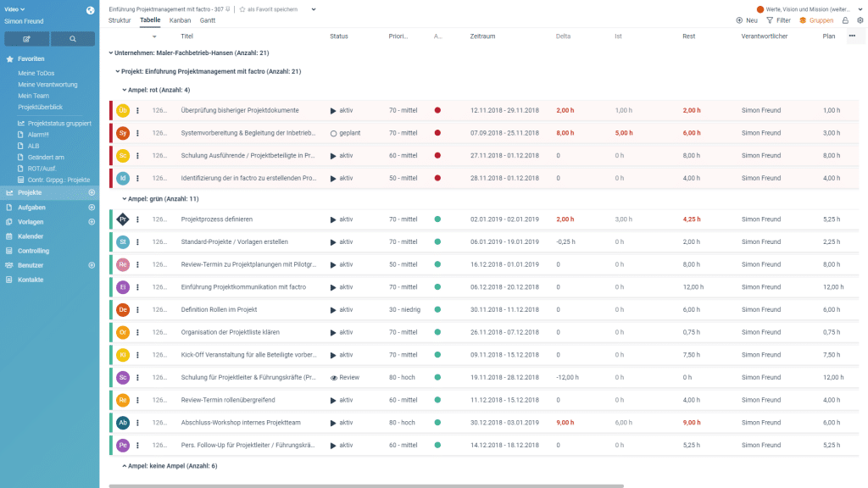The width and height of the screenshot is (868, 488).
Task: Open row menu dots for Projektprozess definieren
Action: tap(138, 219)
